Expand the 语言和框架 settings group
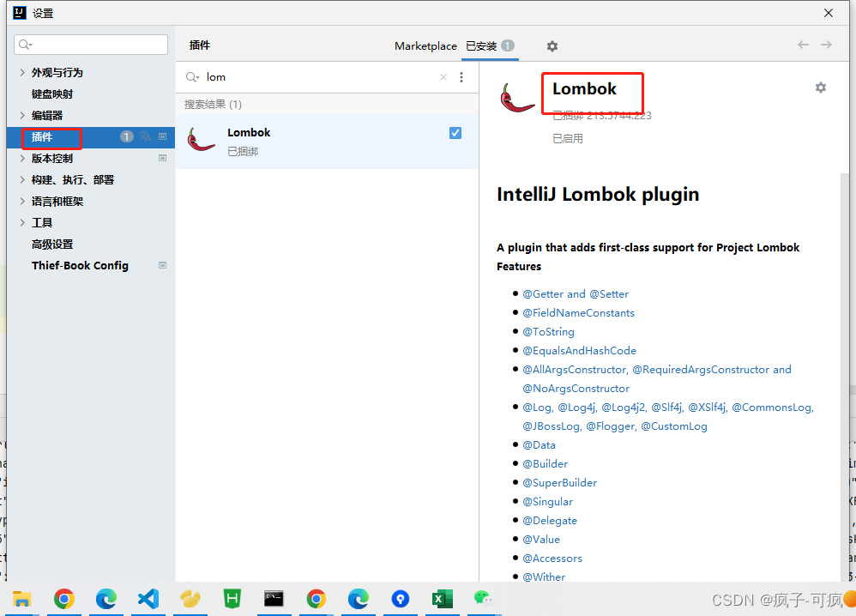This screenshot has height=616, width=856. coord(21,201)
